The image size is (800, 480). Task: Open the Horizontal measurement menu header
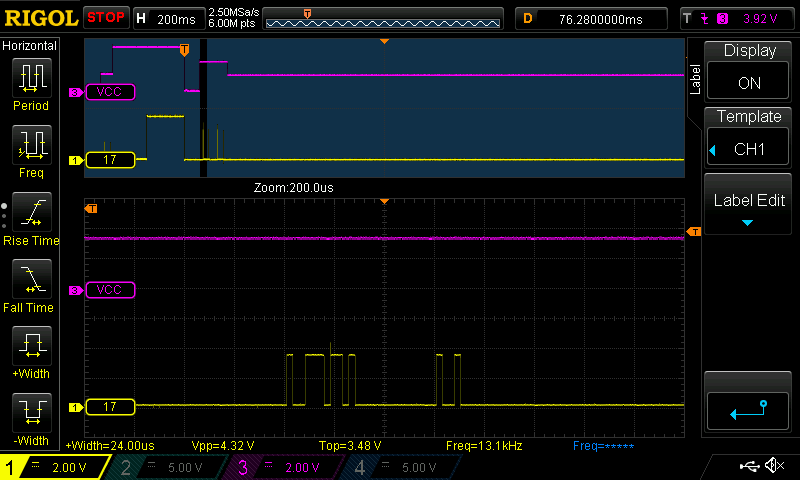[x=30, y=46]
